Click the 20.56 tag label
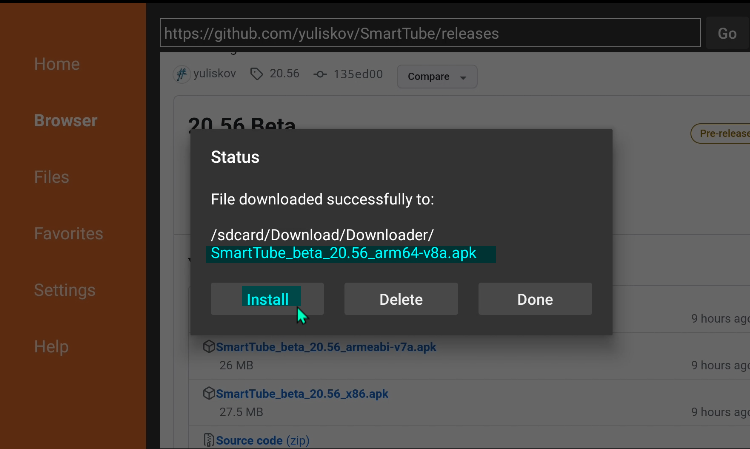Image resolution: width=750 pixels, height=449 pixels. point(284,74)
